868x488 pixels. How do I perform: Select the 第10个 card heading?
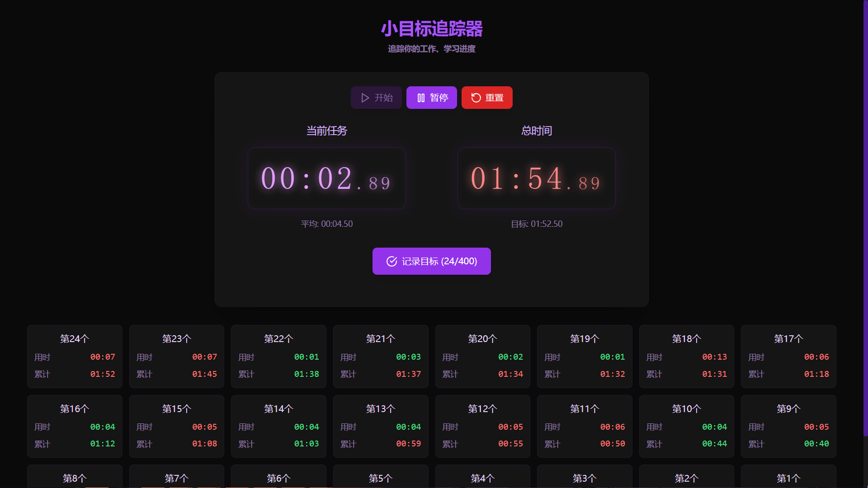[x=686, y=409]
